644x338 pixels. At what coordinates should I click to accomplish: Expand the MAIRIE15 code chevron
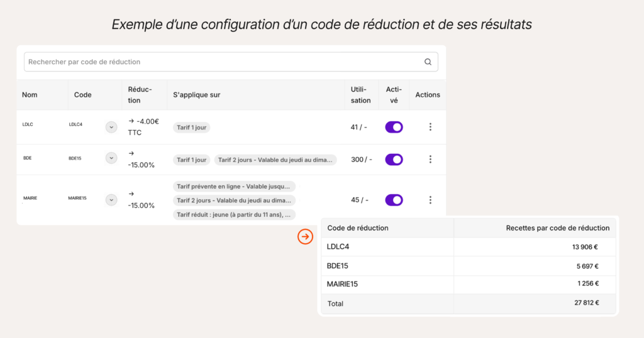pyautogui.click(x=111, y=200)
